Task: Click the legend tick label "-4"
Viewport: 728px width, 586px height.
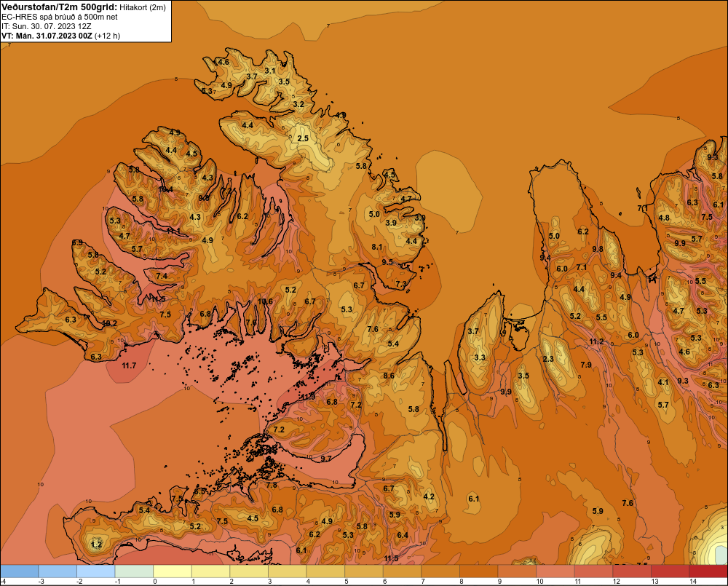Action: (3, 582)
